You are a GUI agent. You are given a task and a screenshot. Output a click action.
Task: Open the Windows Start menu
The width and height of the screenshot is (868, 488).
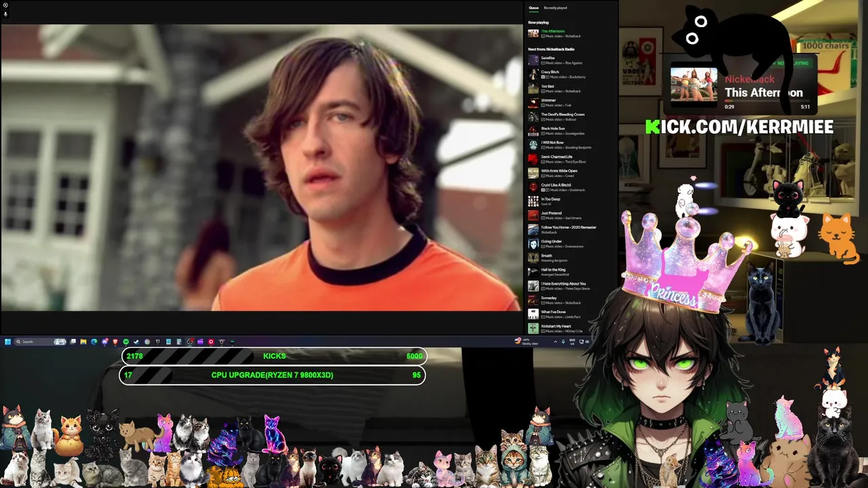point(7,342)
